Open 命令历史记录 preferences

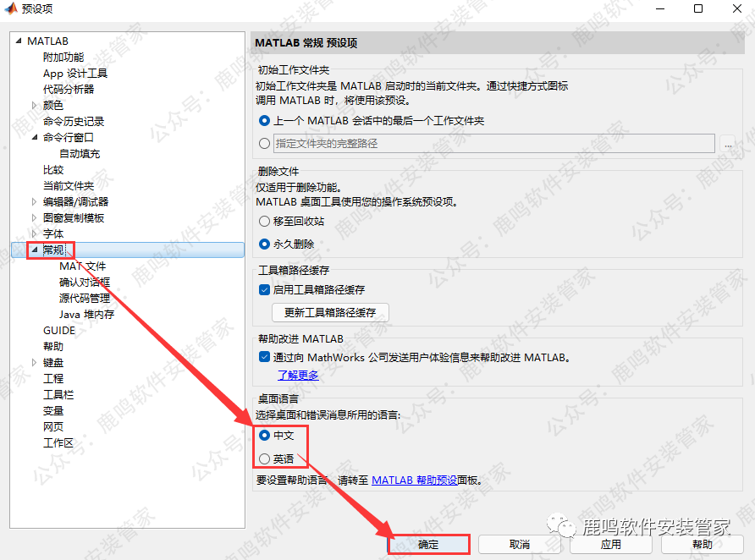click(x=74, y=121)
